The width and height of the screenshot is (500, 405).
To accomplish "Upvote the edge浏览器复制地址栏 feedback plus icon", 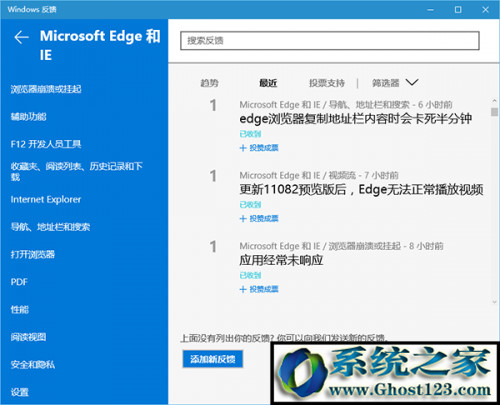I will [x=243, y=148].
